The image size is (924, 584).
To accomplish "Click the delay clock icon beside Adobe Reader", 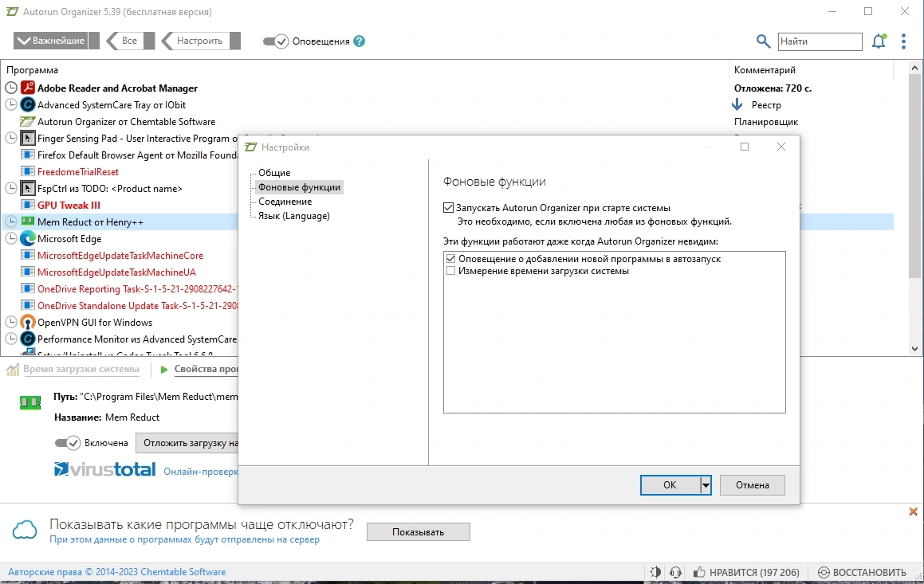I will coord(11,88).
